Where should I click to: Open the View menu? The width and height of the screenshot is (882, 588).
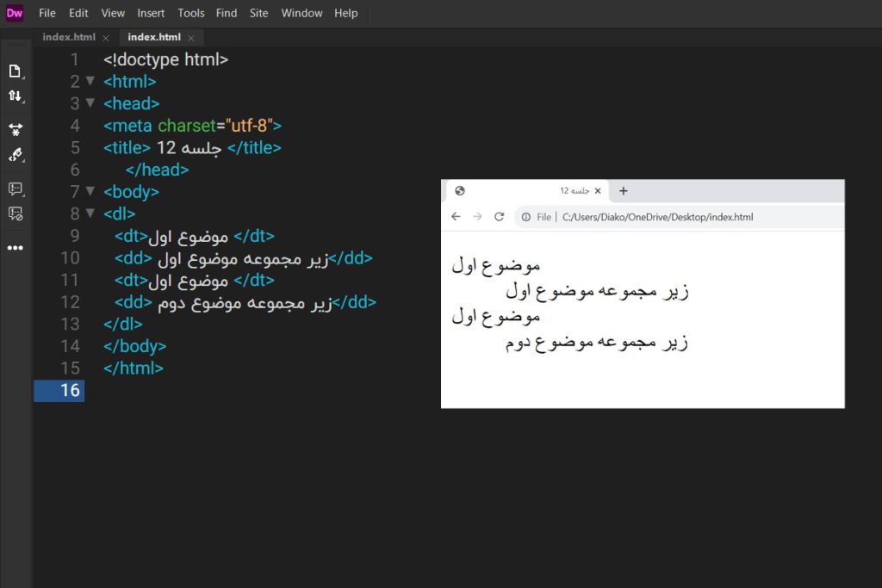tap(113, 13)
